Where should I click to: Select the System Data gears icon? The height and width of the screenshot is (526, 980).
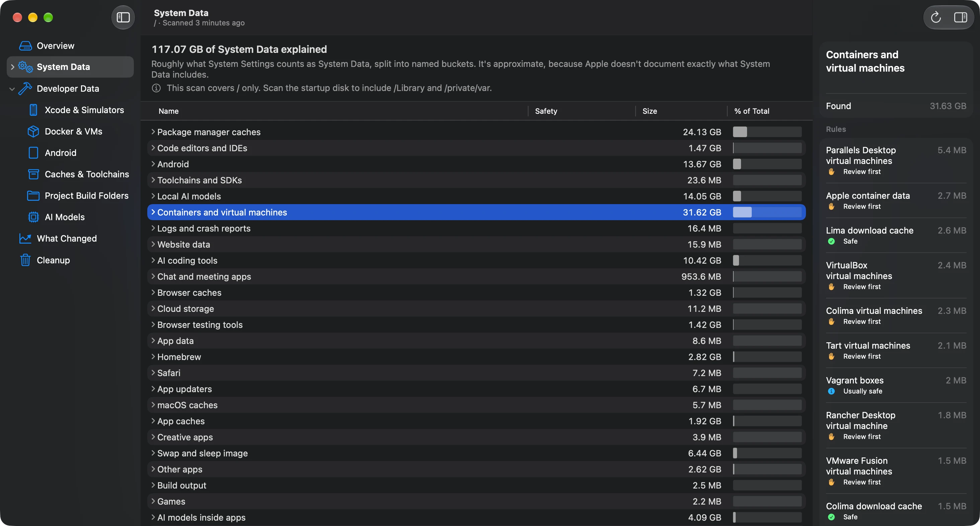pyautogui.click(x=25, y=67)
